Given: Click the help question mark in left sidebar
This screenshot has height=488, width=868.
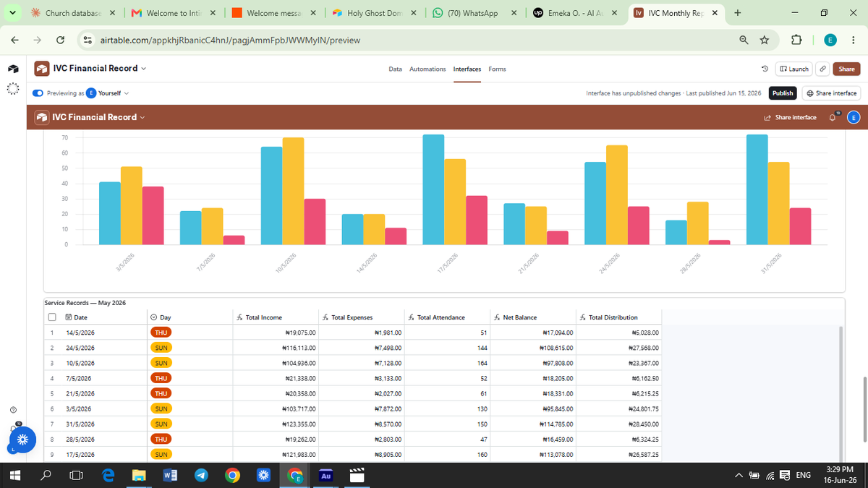Looking at the screenshot, I should (13, 410).
